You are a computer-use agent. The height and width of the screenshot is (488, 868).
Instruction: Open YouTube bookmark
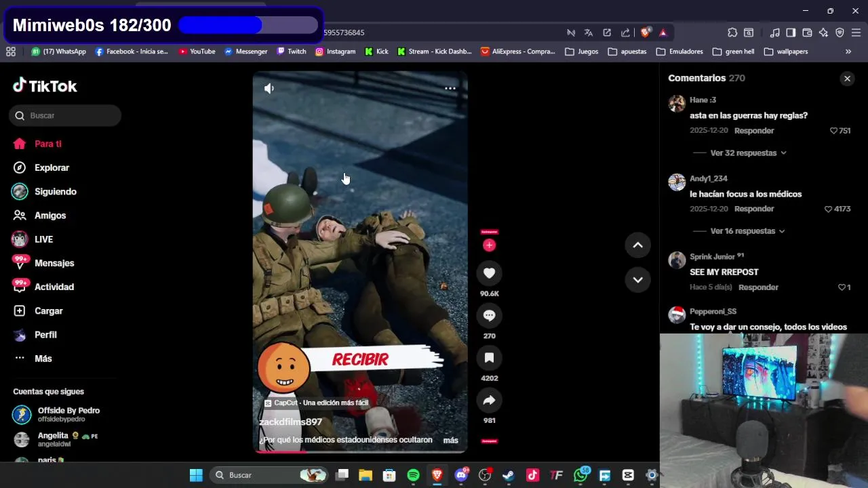coord(197,52)
